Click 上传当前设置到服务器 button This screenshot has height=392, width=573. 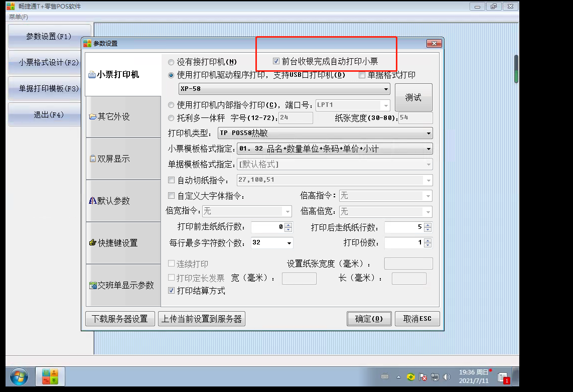[202, 319]
